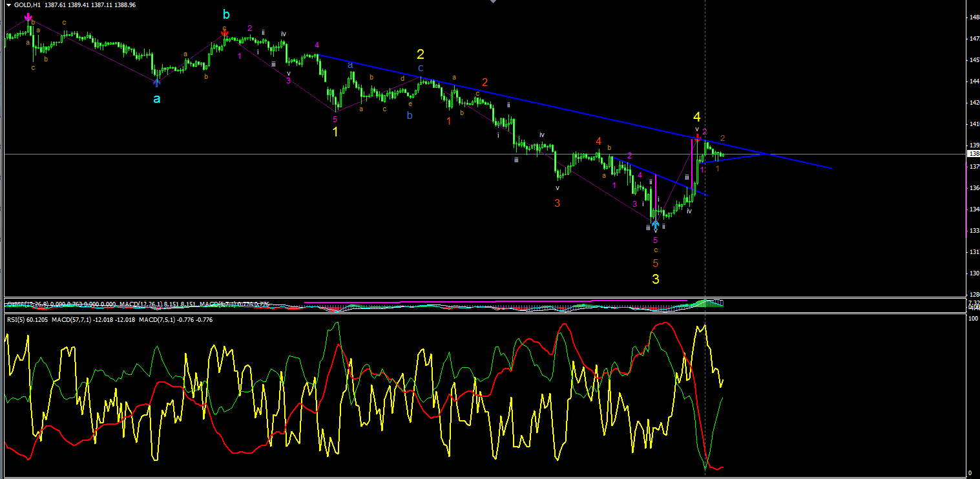This screenshot has width=980, height=479.
Task: Select the short rising blue trendline near price
Action: coord(736,158)
